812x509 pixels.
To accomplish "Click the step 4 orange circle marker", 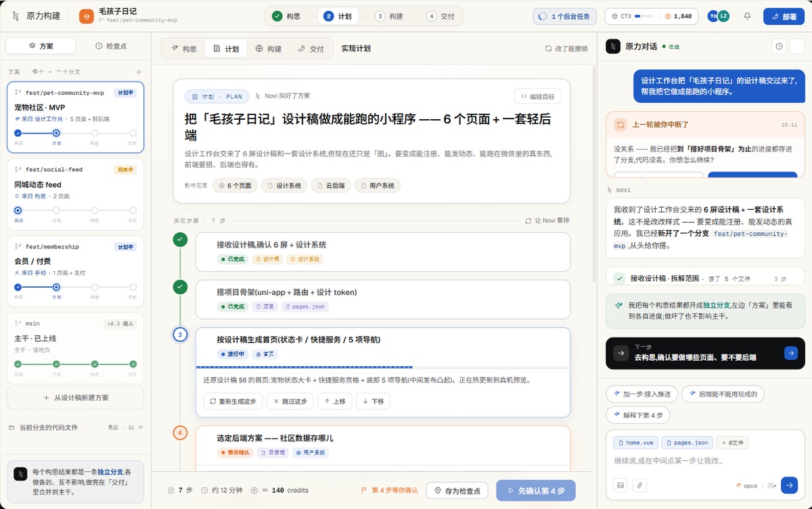I will tap(180, 433).
